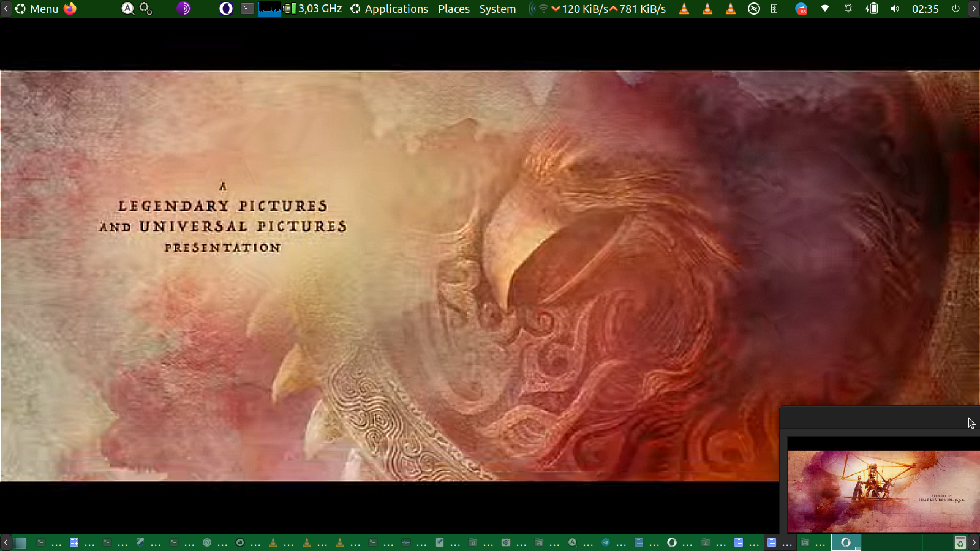Hide top panel with its right arrow

pyautogui.click(x=974, y=9)
